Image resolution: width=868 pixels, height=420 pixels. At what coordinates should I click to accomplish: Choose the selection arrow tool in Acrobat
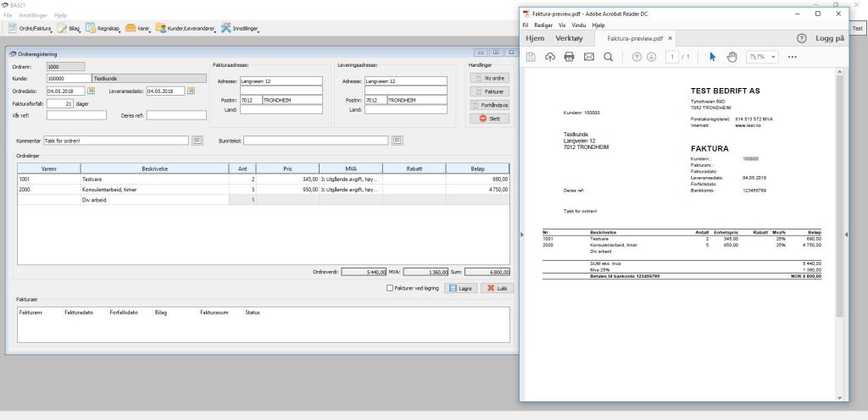(712, 57)
